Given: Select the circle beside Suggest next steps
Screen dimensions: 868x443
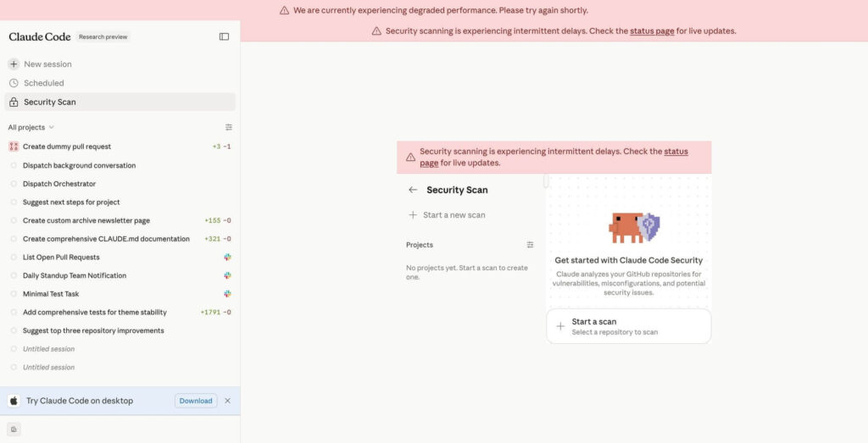Looking at the screenshot, I should [14, 202].
